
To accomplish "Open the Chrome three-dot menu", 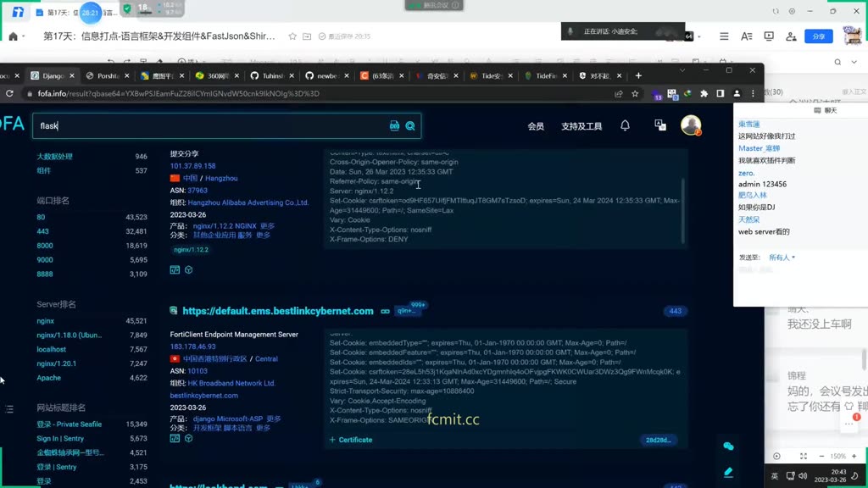I will point(753,94).
